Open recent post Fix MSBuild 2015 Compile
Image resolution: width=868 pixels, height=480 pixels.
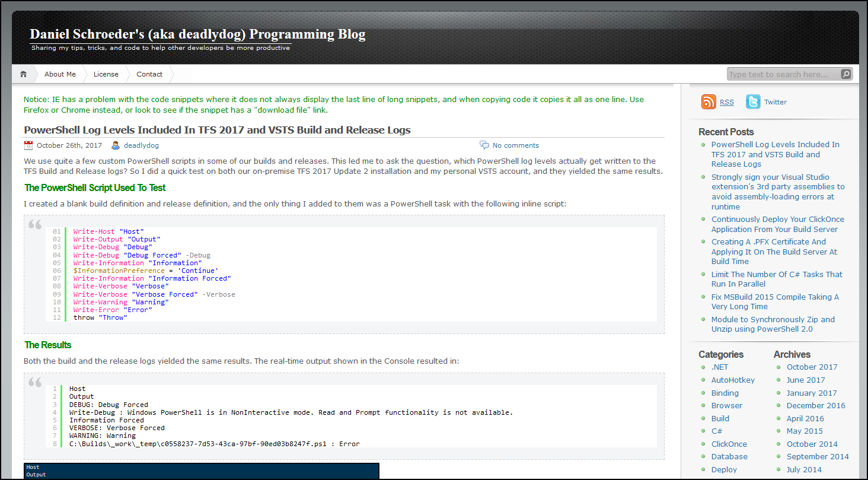(x=775, y=301)
